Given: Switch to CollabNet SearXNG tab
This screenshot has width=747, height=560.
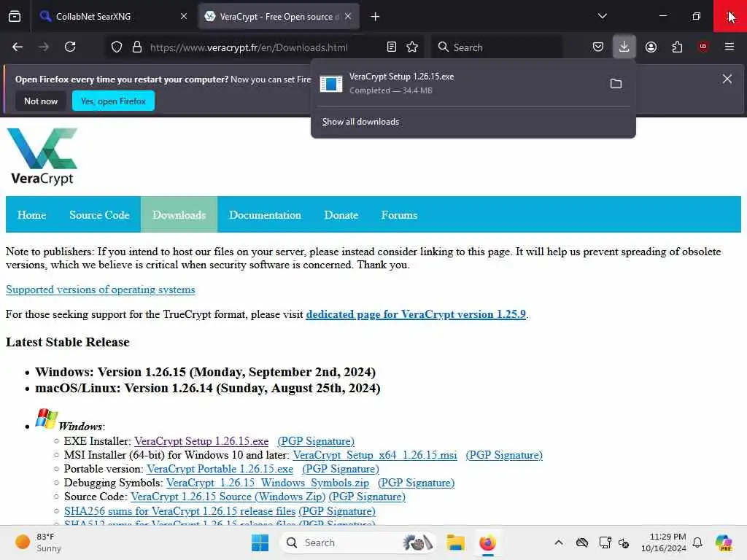Looking at the screenshot, I should click(x=113, y=17).
